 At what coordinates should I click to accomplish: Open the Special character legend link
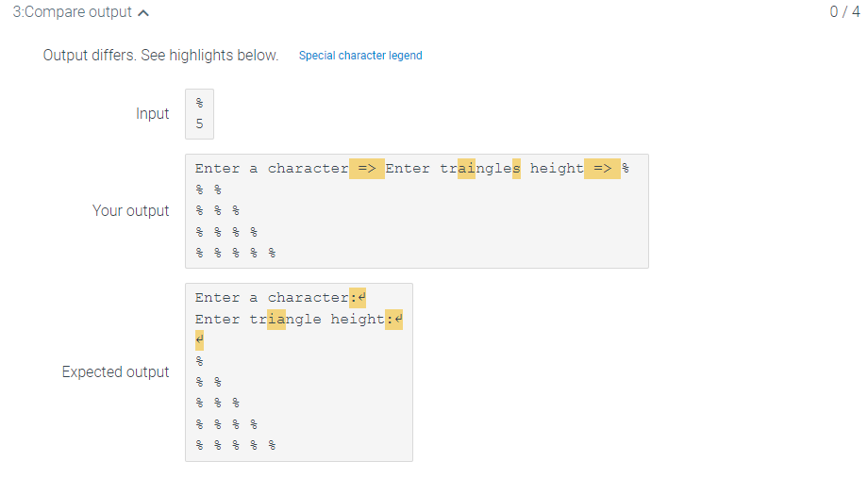click(x=360, y=56)
